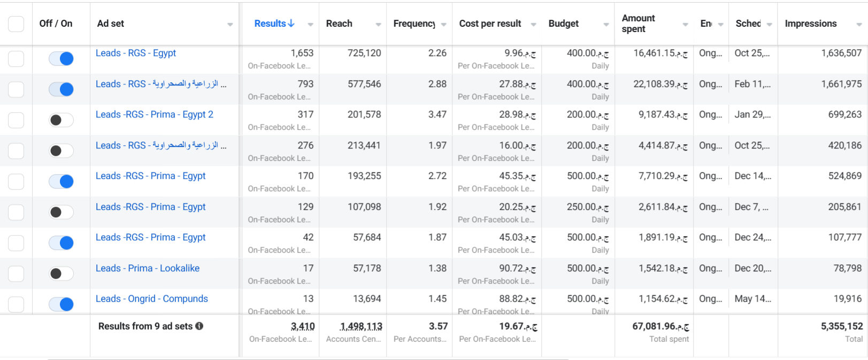Expand the Frequency column options arrow

click(x=443, y=25)
